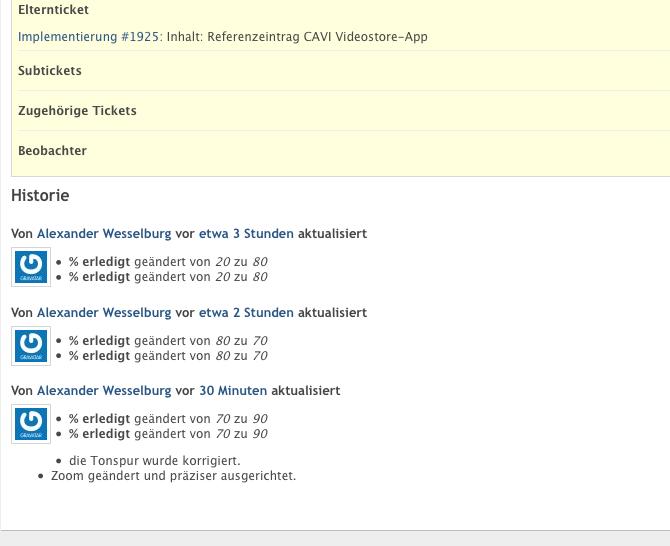
Task: Open Alexander Wesselburg in the 2-hour-old entry
Action: pyautogui.click(x=104, y=313)
